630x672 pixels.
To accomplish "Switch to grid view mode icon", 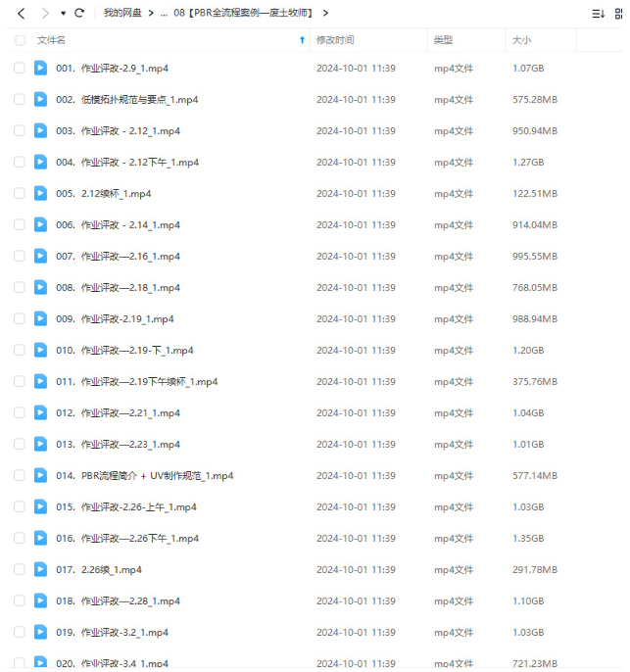I will [618, 14].
